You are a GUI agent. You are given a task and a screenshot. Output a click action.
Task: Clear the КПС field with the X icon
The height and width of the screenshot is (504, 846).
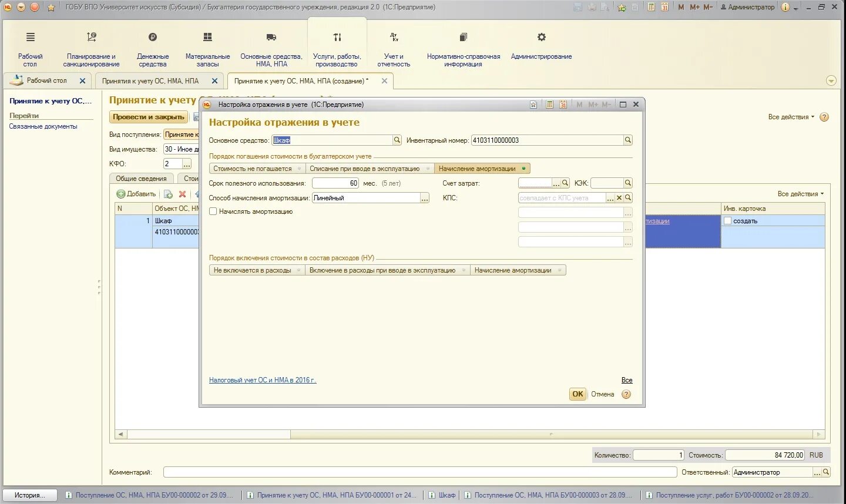click(x=619, y=198)
